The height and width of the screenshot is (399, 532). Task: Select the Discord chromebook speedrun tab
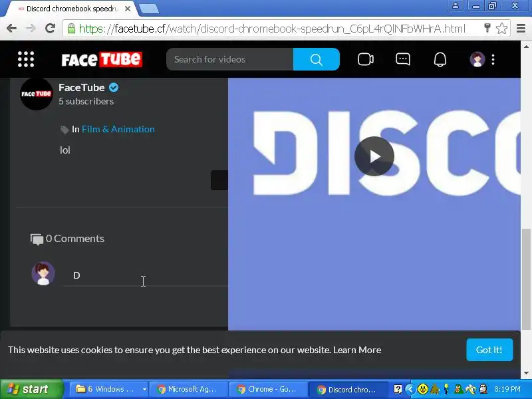coord(71,9)
